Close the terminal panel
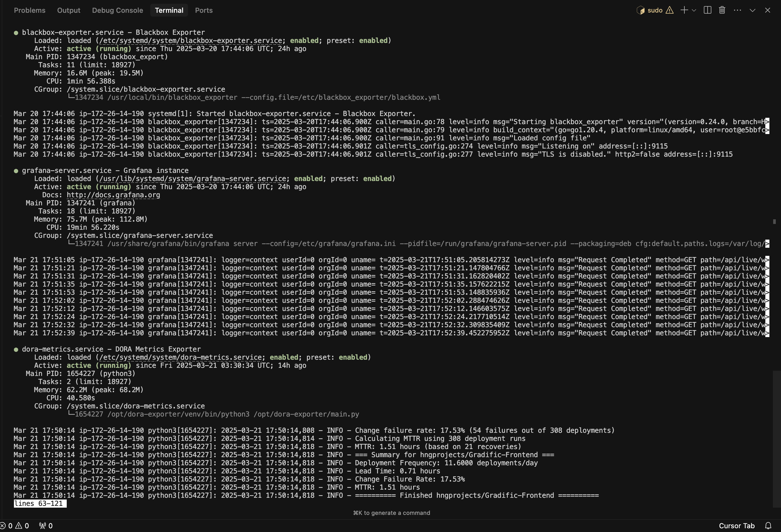This screenshot has height=532, width=781. [x=768, y=10]
